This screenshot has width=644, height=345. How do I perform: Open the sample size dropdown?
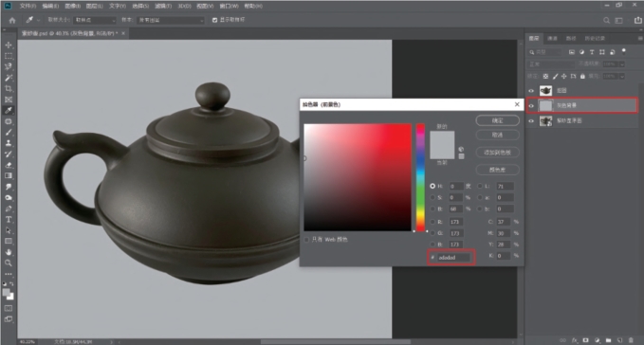95,20
